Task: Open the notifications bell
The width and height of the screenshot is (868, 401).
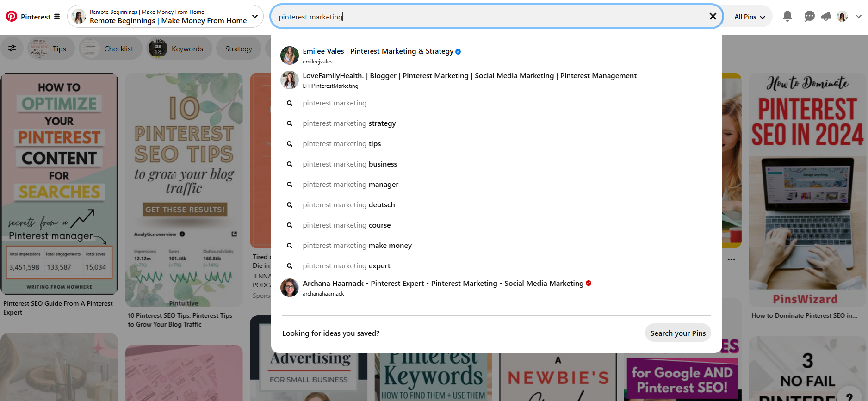Action: tap(787, 17)
